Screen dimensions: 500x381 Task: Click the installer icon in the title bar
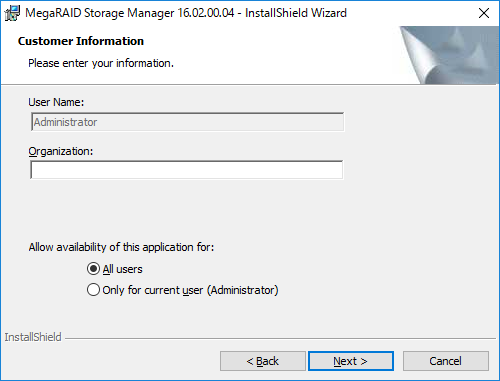pos(12,13)
